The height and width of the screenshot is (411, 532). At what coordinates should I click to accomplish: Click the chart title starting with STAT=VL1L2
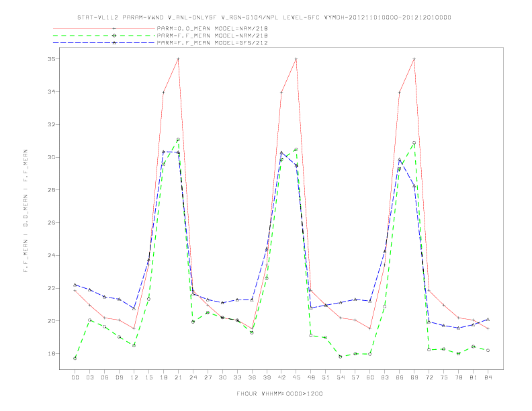point(264,17)
